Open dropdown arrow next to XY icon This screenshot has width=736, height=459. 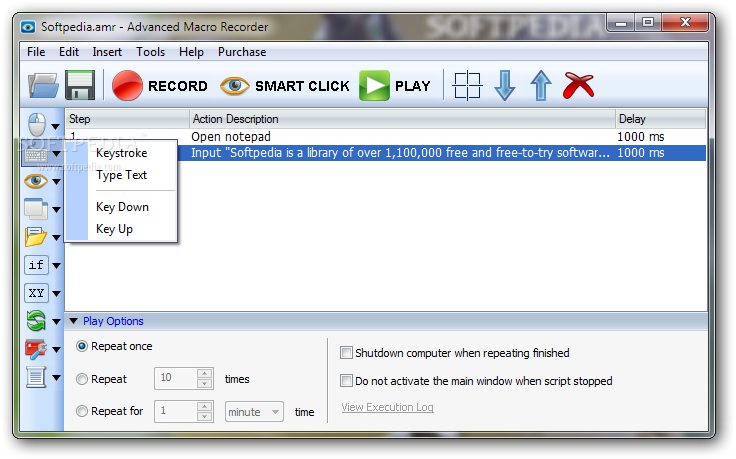tap(56, 294)
